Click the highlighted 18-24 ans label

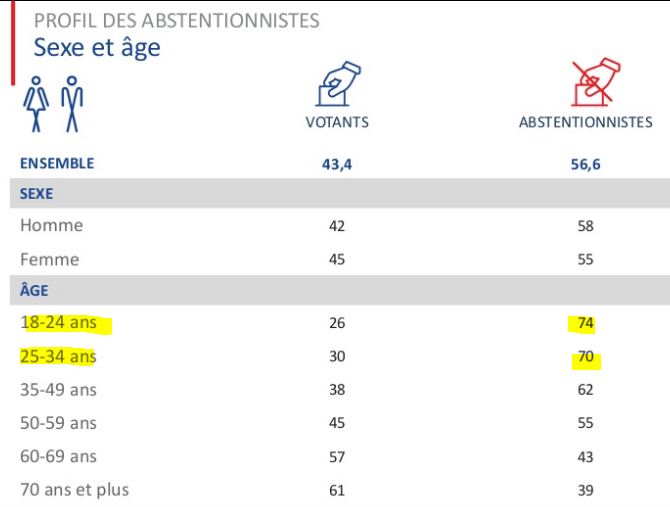[x=59, y=322]
